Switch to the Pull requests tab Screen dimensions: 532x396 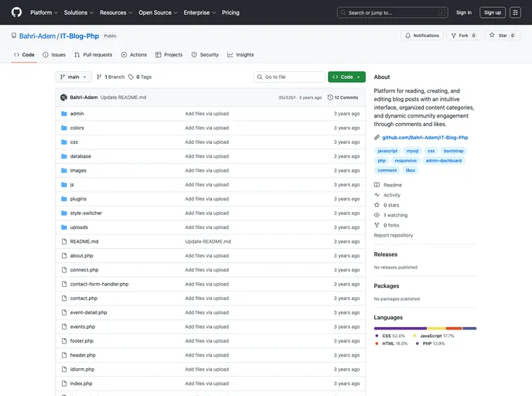click(93, 55)
